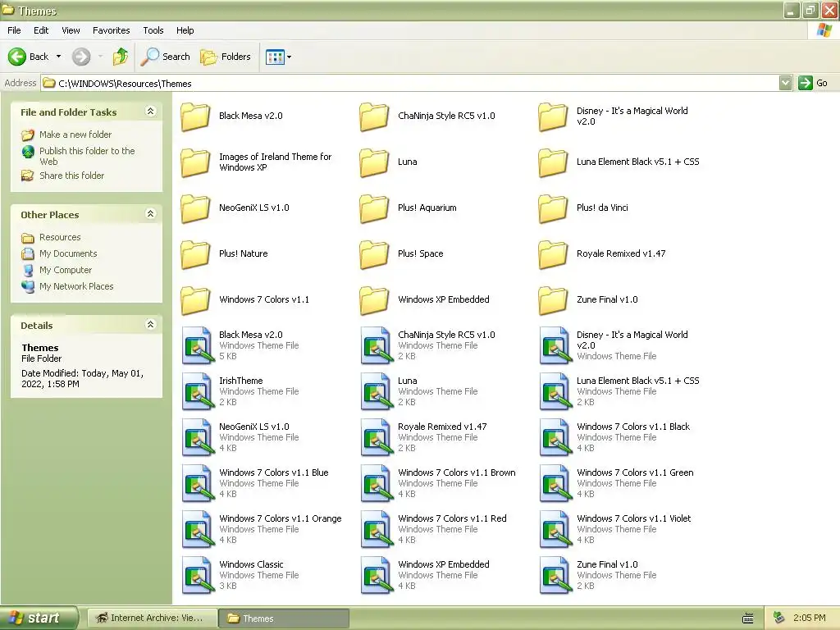
Task: Open My Computer link
Action: tap(66, 270)
